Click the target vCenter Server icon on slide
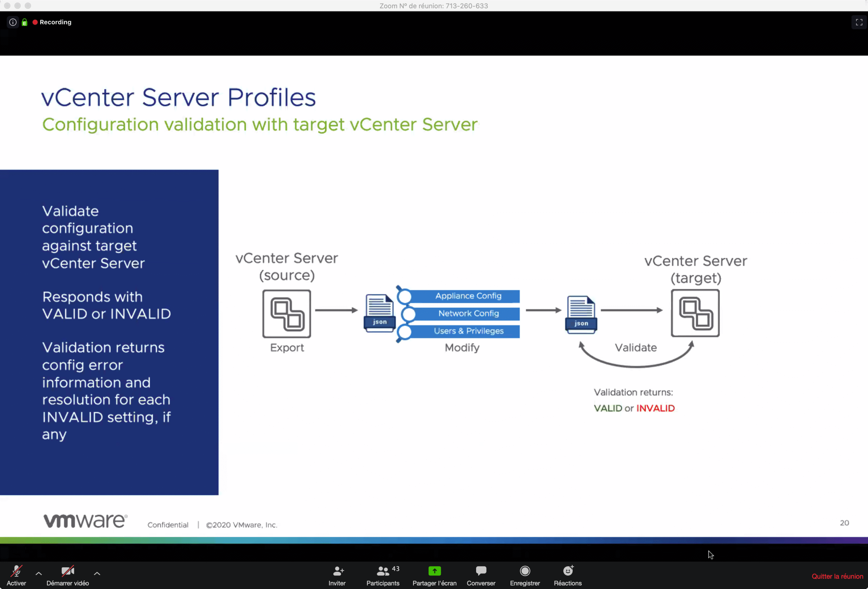Image resolution: width=868 pixels, height=589 pixels. click(x=695, y=313)
